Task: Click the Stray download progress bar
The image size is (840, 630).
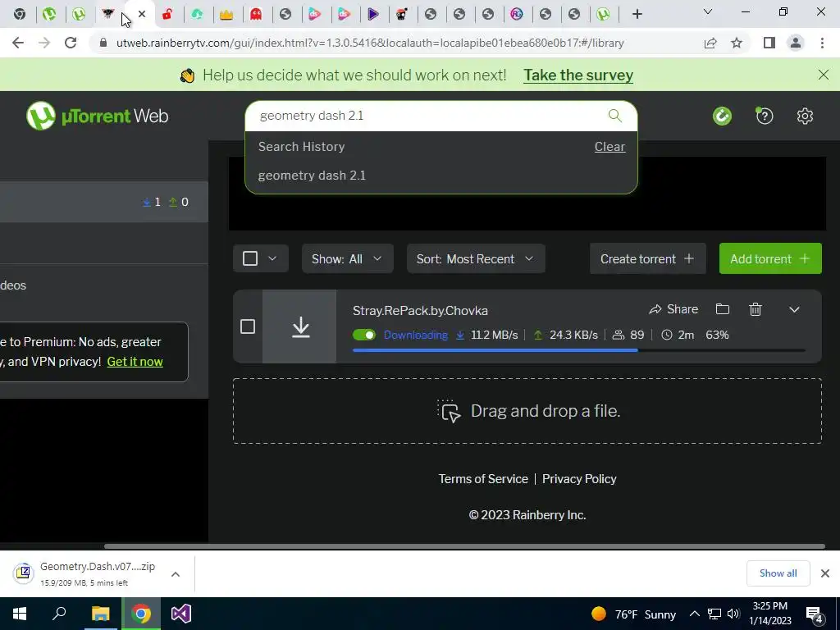Action: (578, 350)
